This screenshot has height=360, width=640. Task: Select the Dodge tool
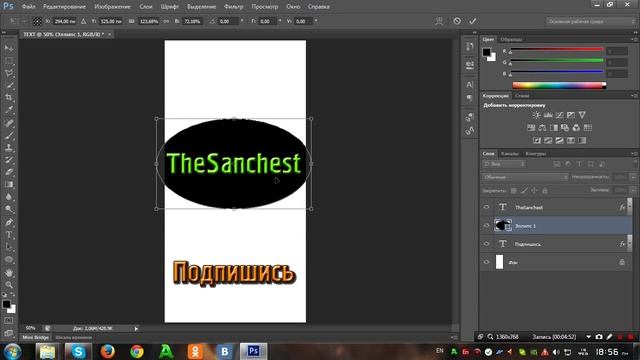tap(9, 209)
